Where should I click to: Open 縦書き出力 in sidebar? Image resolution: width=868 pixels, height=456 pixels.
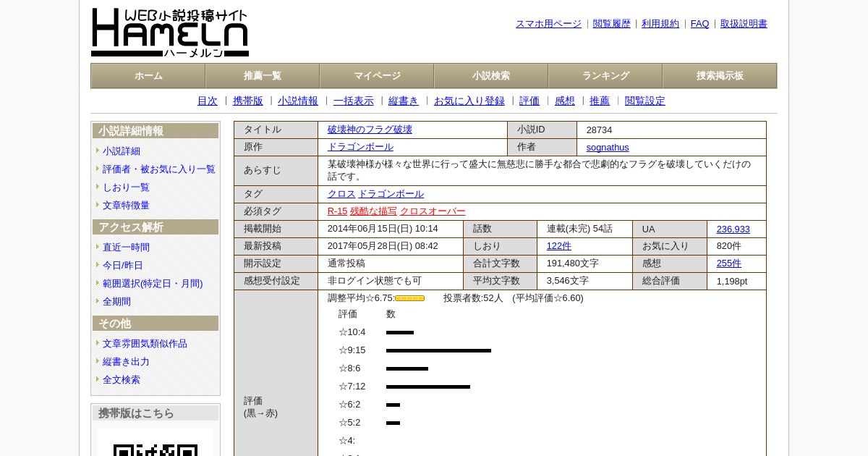pyautogui.click(x=126, y=362)
